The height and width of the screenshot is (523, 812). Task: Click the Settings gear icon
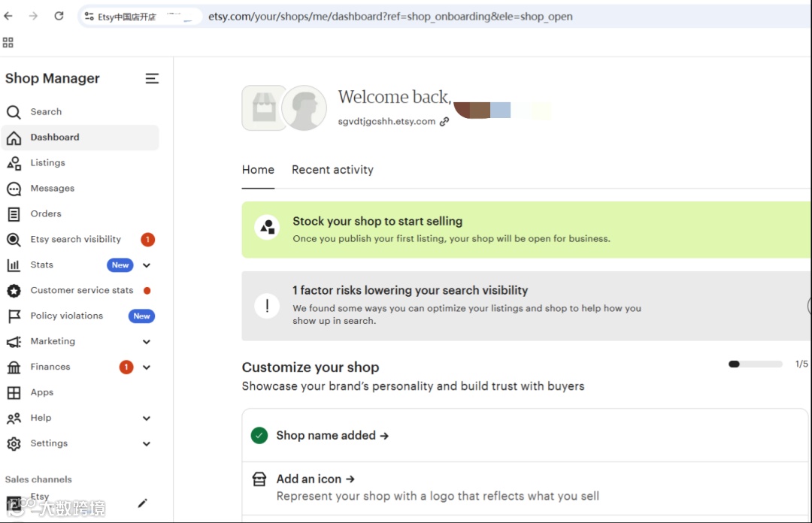(14, 444)
